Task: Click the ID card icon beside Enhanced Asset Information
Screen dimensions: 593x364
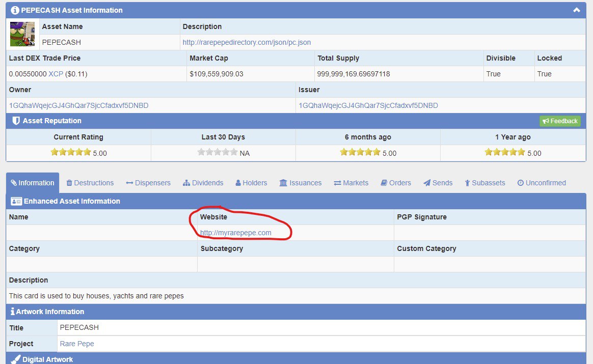Action: pyautogui.click(x=16, y=201)
